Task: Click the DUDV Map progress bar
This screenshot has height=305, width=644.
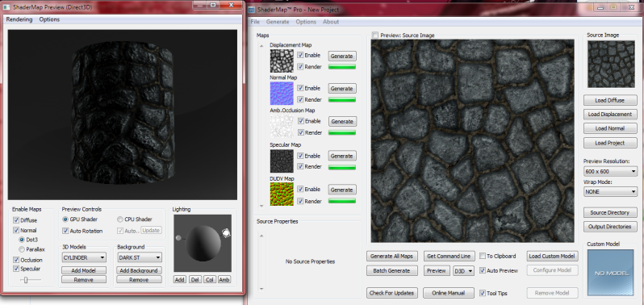Action: coord(341,201)
